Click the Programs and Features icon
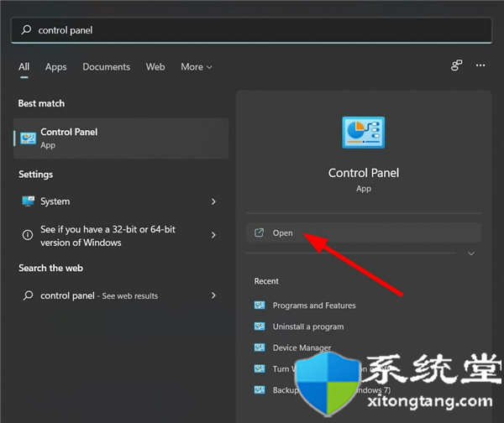Screen dimensions: 504x423 click(x=260, y=305)
